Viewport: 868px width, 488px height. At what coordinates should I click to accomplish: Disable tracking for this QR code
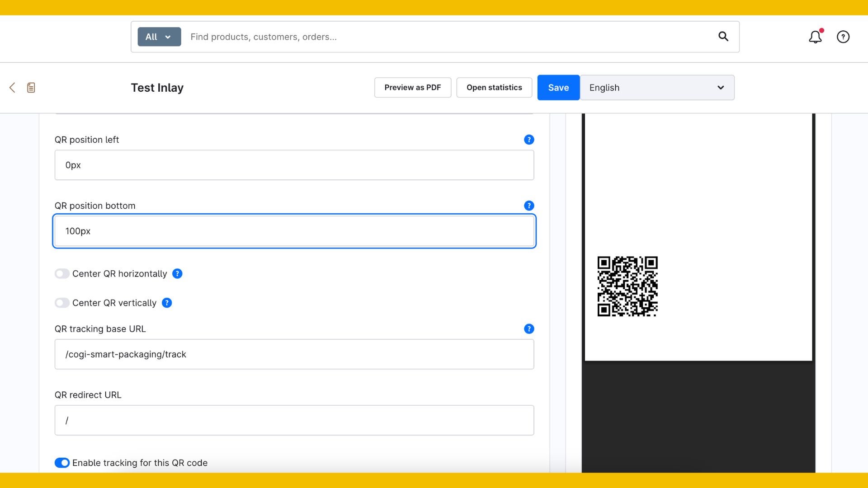62,463
